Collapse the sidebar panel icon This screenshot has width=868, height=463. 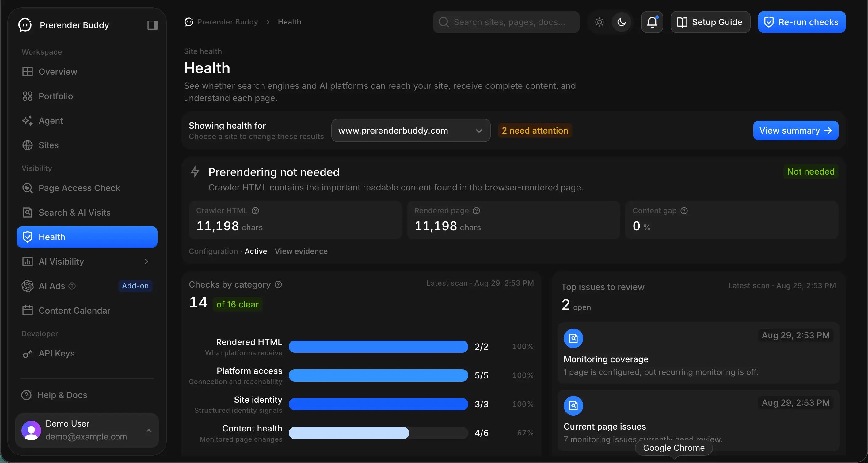(152, 25)
